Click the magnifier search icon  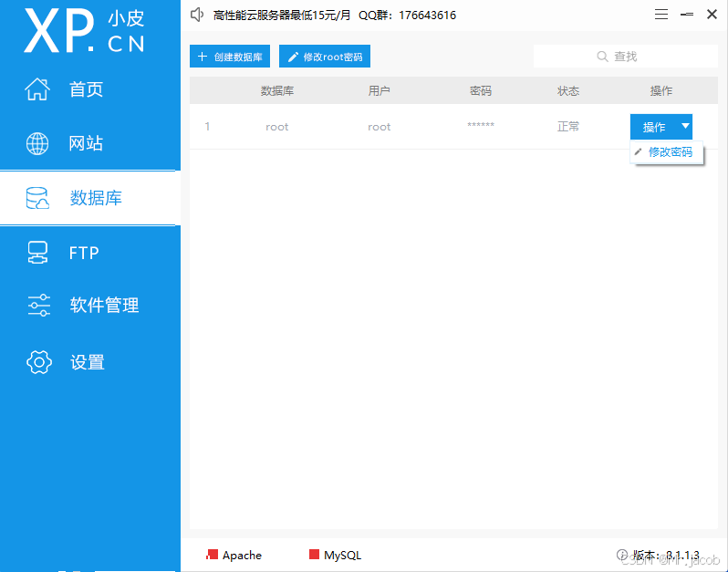(602, 57)
